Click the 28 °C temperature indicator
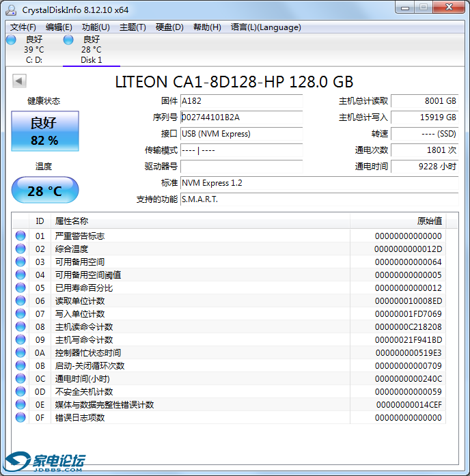470x476 pixels. (x=45, y=190)
